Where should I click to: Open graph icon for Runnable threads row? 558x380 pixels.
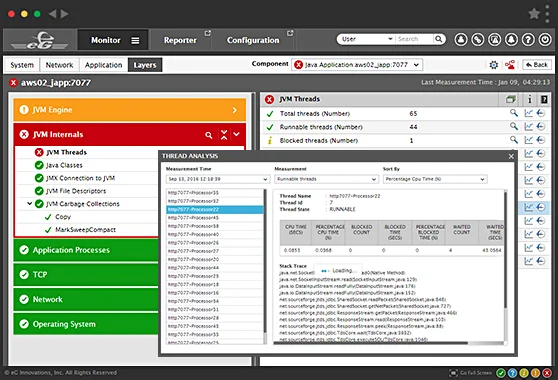point(528,126)
